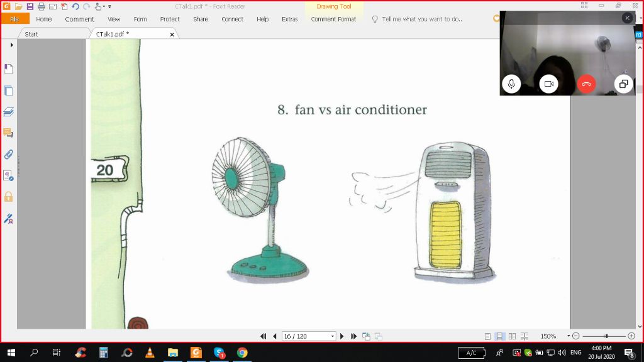The width and height of the screenshot is (644, 362).
Task: Open the Attachments paperclip panel
Action: 8,155
